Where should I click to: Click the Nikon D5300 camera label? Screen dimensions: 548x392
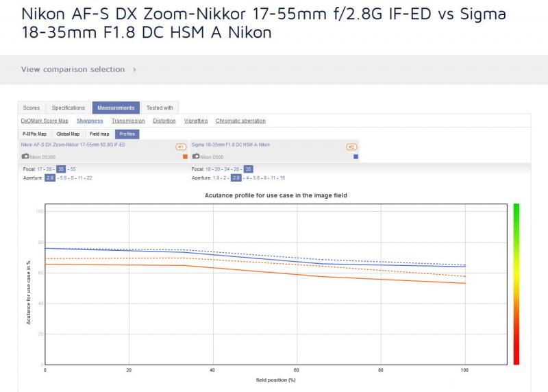click(42, 157)
